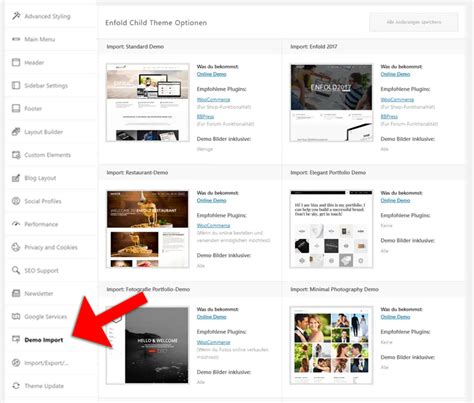Open Online Demo link for Enfold 2017
Viewport: 474px width, 403px height.
[395, 74]
